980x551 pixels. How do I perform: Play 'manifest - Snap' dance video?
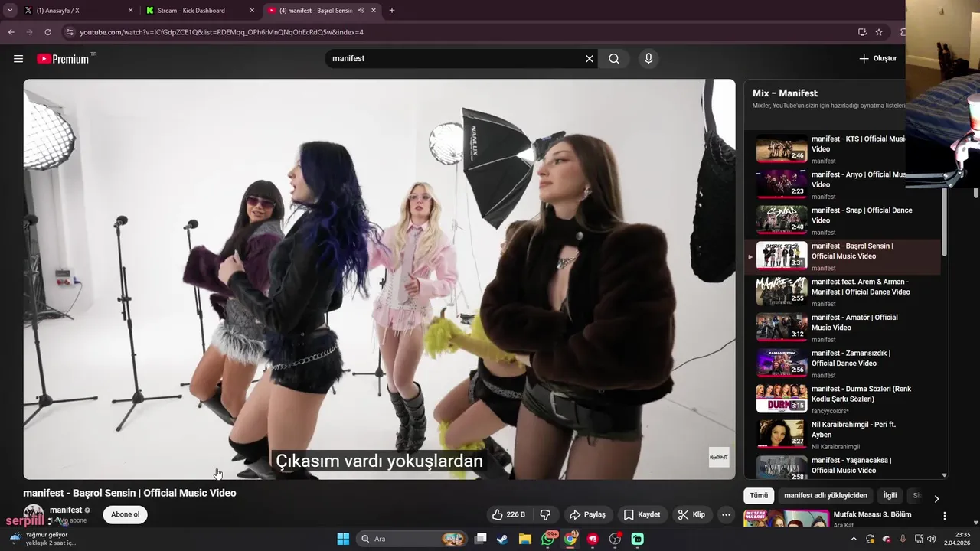point(842,220)
